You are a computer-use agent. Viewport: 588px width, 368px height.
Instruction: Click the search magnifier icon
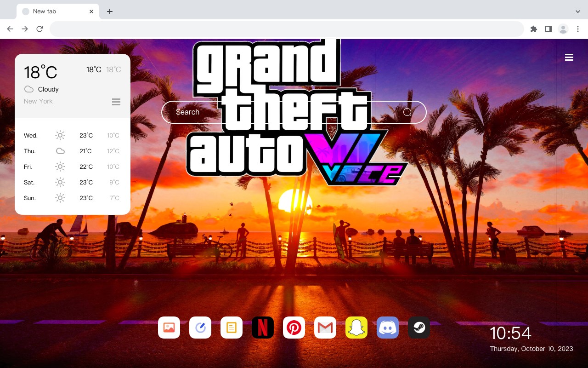point(407,112)
